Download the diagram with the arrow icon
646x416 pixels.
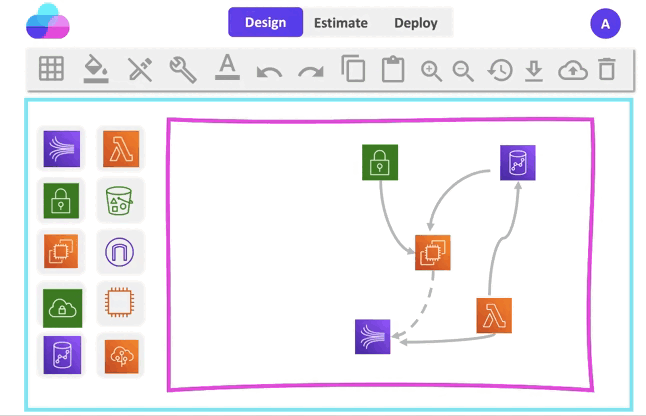(x=534, y=70)
